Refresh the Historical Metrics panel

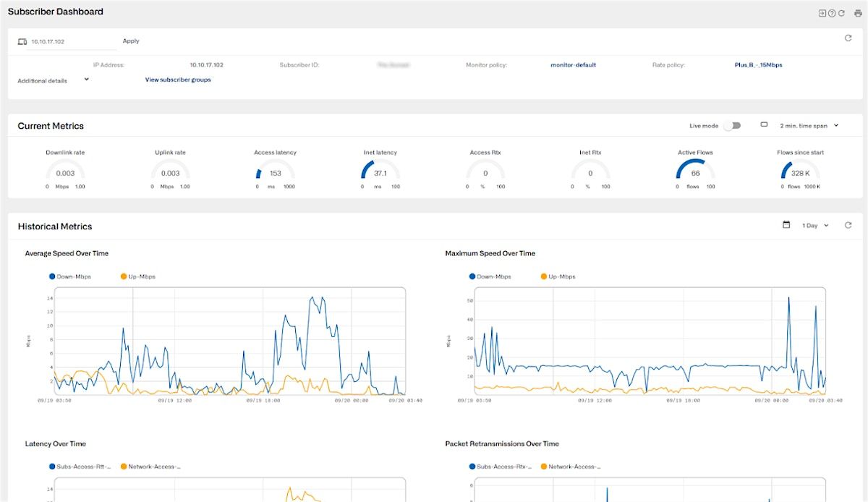point(848,225)
